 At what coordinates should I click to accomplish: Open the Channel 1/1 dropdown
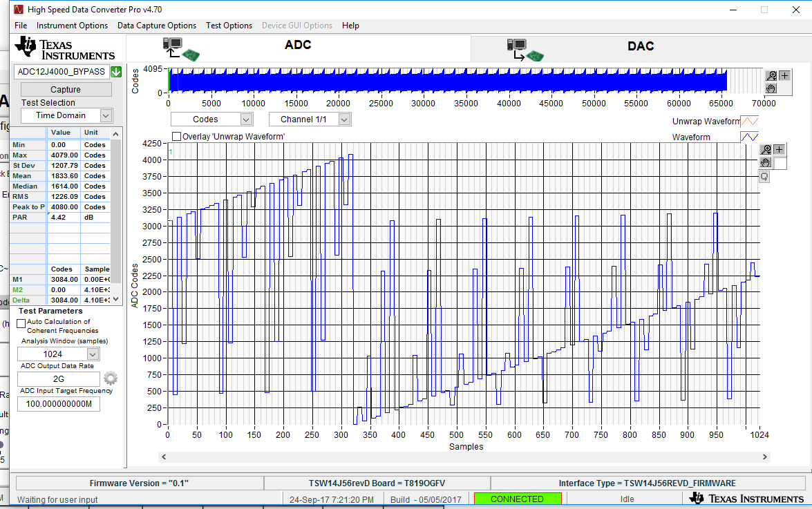point(344,119)
